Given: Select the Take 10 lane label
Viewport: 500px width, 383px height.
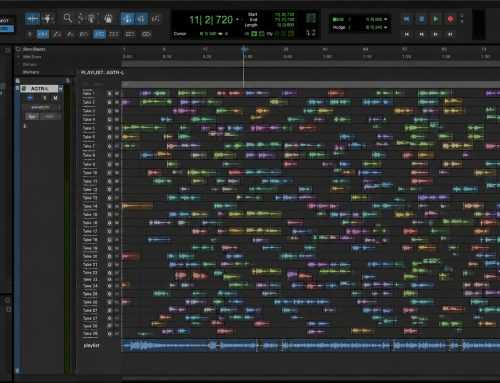Looking at the screenshot, I should (x=90, y=173).
